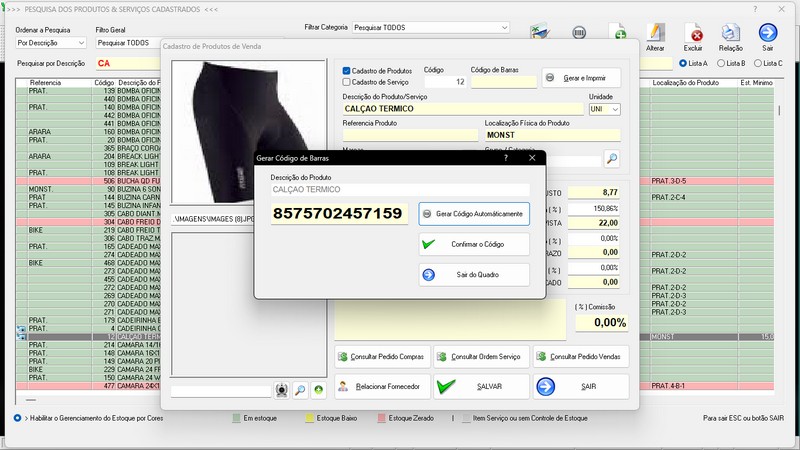Select Lista C radio button

758,63
